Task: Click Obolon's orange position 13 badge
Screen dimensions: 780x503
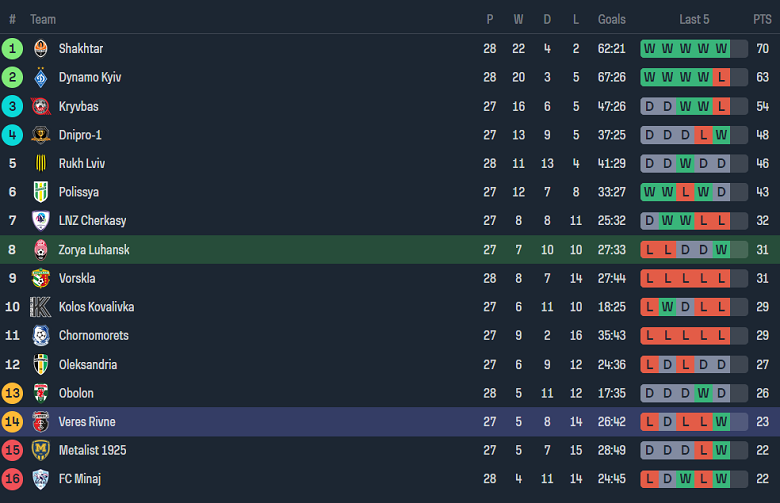Action: click(x=13, y=393)
